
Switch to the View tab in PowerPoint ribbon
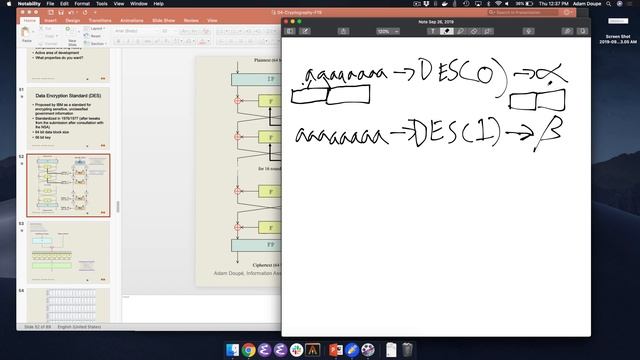(x=212, y=20)
